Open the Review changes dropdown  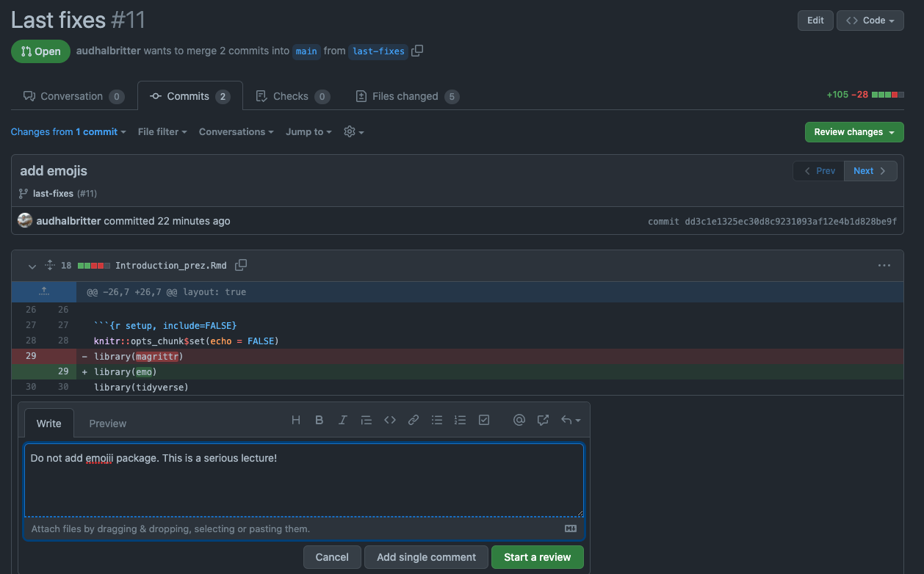pos(854,132)
